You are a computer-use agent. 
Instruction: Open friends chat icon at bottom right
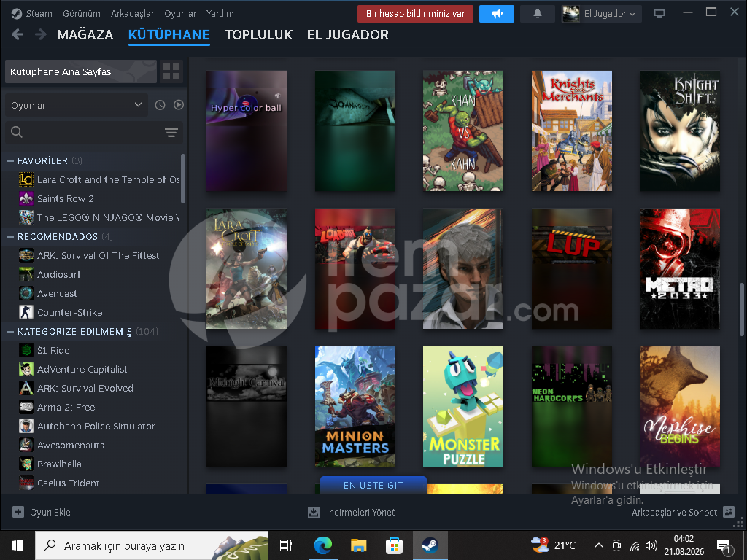(729, 512)
